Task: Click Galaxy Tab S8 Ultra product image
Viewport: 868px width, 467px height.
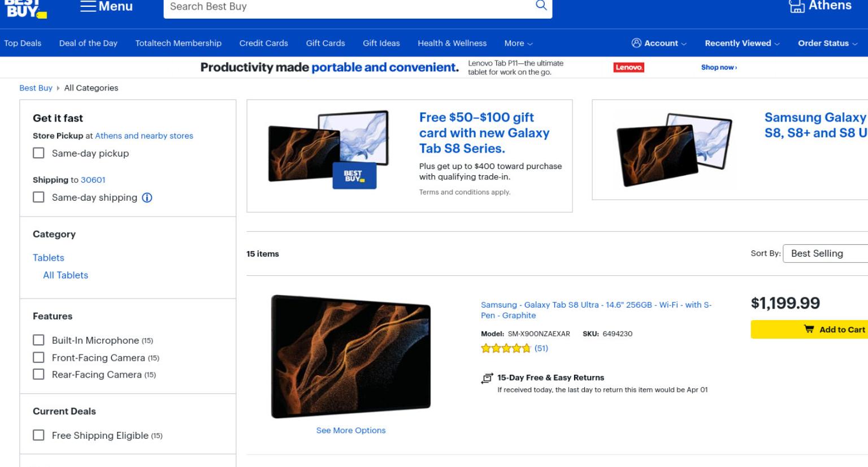Action: tap(351, 356)
